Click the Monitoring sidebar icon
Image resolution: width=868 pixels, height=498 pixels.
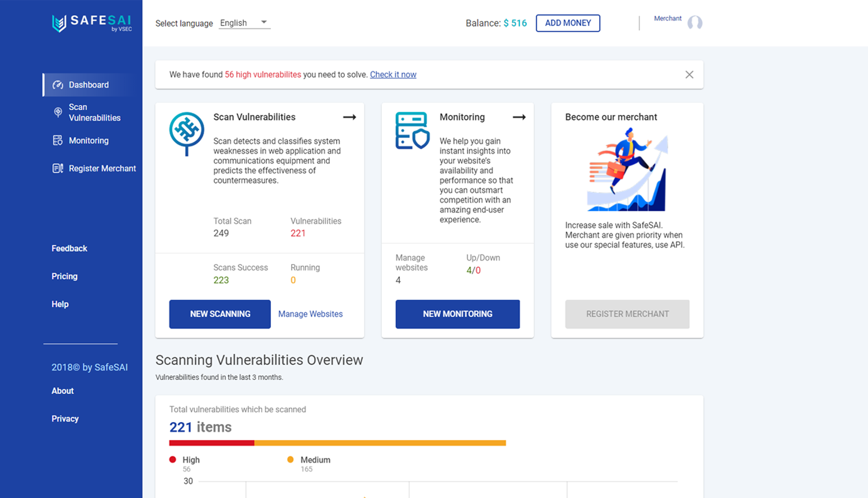58,140
